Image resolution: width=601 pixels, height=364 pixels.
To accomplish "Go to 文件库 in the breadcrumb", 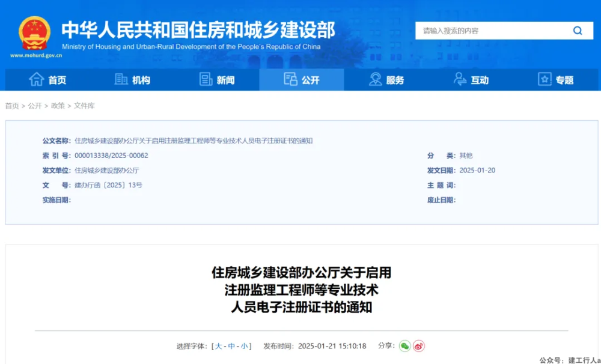I will (84, 106).
